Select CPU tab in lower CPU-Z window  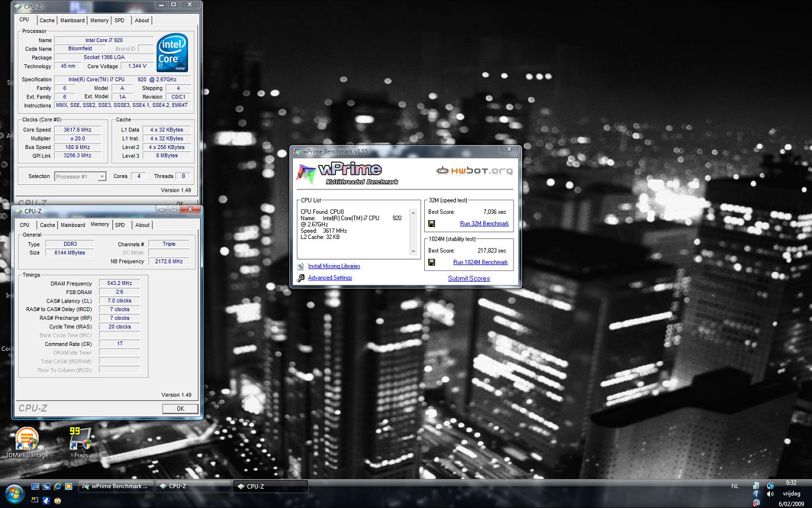[x=25, y=225]
